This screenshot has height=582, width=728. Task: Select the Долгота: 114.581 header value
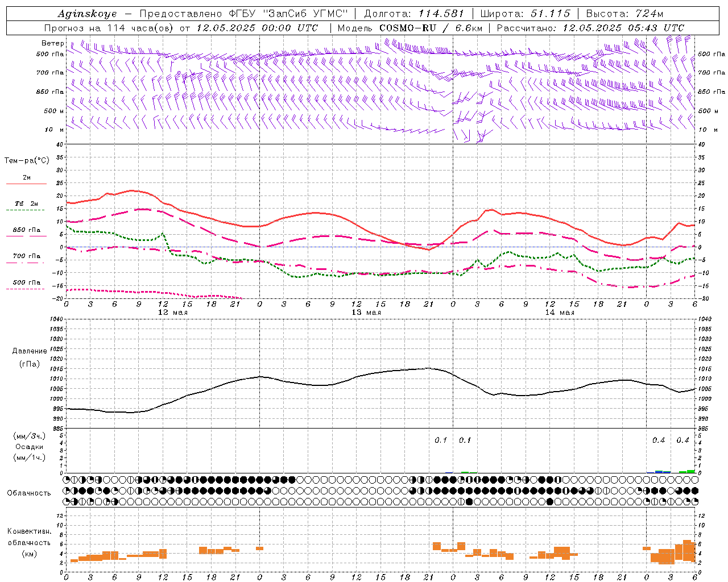click(x=413, y=14)
